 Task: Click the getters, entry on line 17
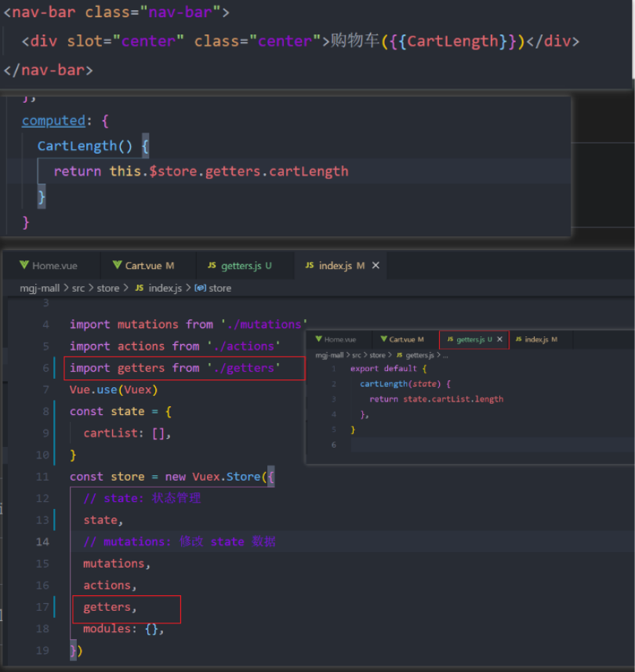point(110,607)
